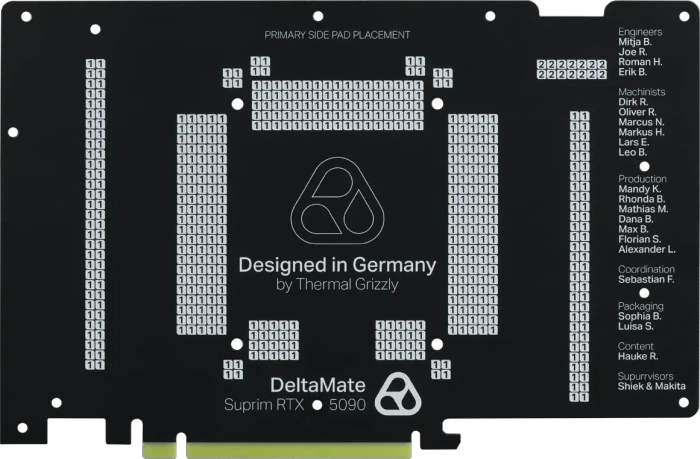The height and width of the screenshot is (459, 700).
Task: Click the 'Packaging' heading
Action: point(641,306)
